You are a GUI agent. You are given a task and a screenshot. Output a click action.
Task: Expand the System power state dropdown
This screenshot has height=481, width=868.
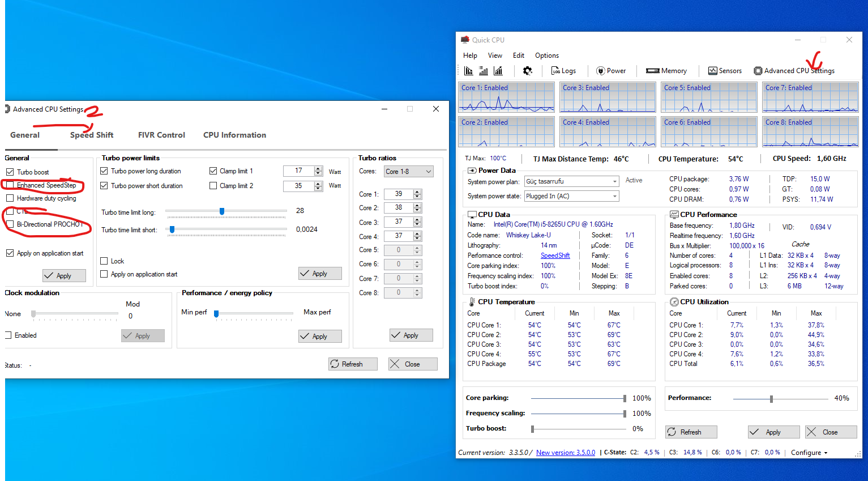tap(571, 196)
